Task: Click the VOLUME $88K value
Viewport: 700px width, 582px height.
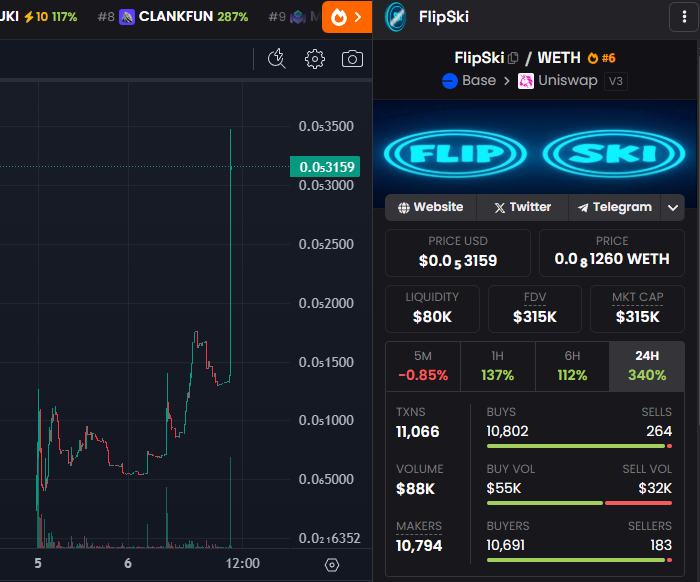Action: (x=415, y=489)
